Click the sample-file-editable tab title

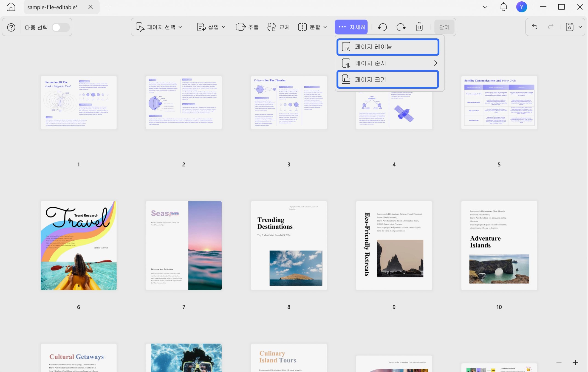[x=53, y=7]
